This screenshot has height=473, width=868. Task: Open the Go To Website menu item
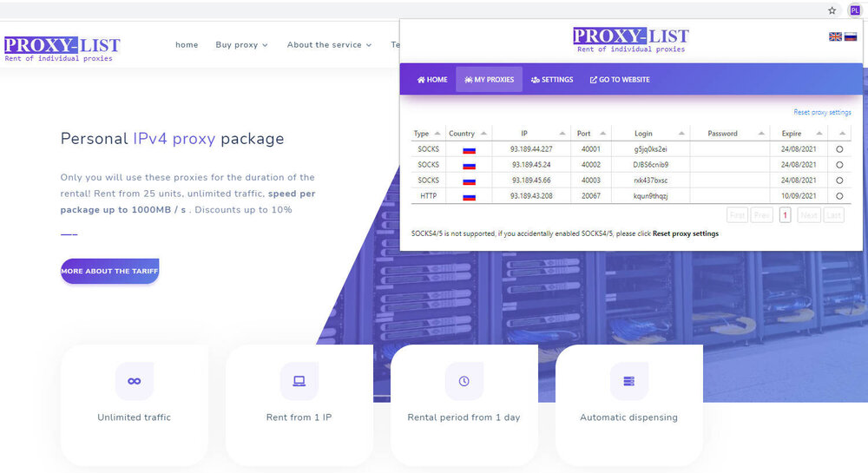click(x=620, y=80)
